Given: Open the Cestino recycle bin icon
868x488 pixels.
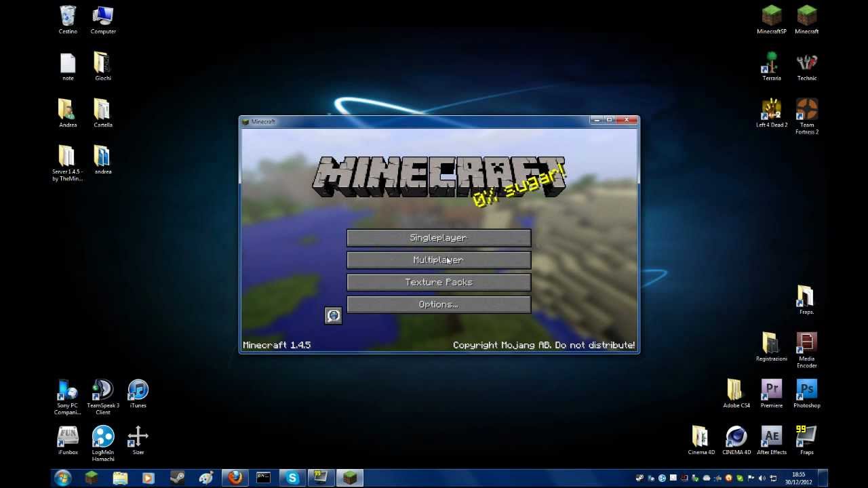Looking at the screenshot, I should 68,20.
